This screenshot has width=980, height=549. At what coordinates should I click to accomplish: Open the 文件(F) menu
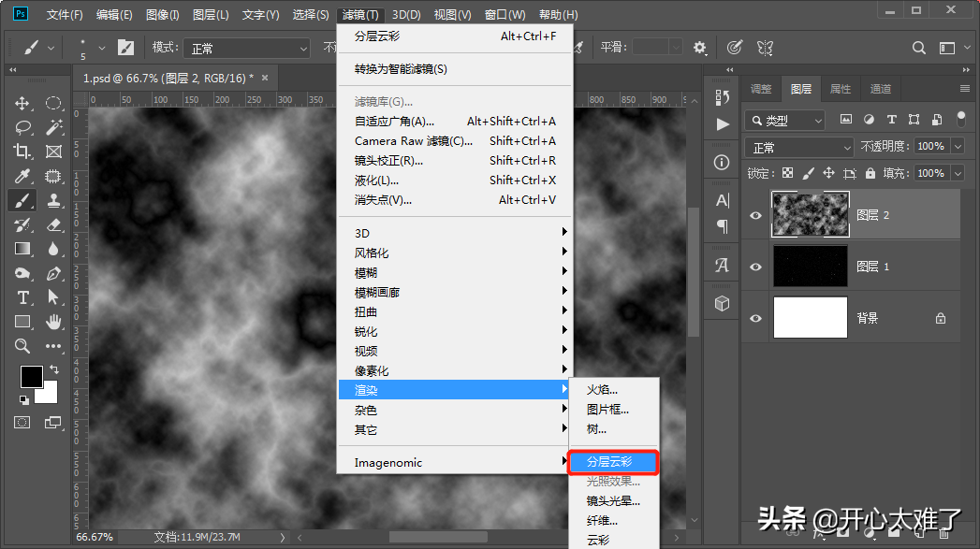tap(65, 14)
